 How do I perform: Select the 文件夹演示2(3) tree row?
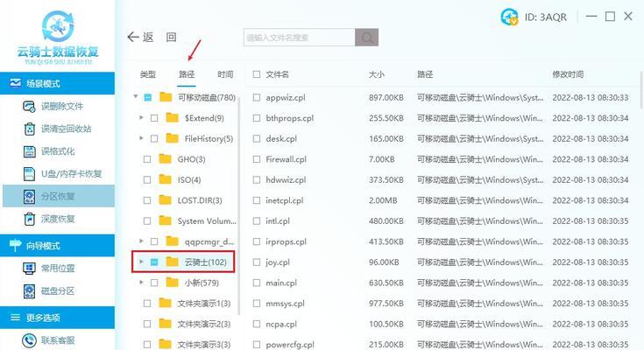click(x=185, y=324)
